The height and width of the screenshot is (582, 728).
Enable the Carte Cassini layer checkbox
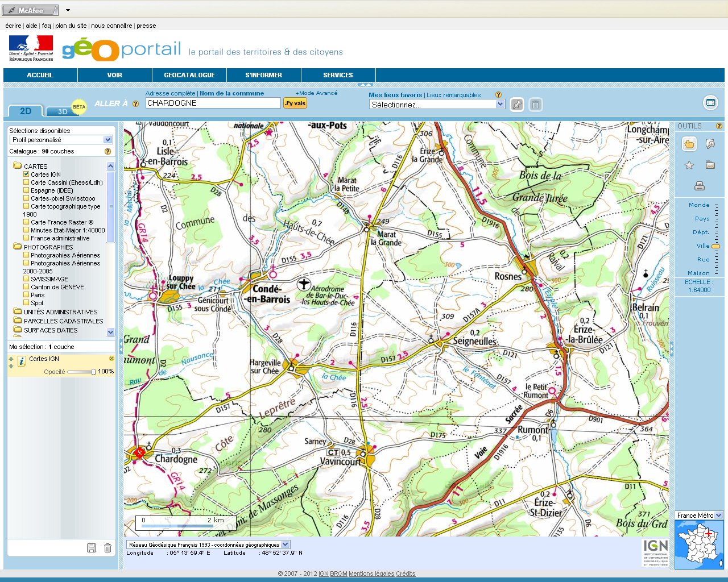(26, 182)
